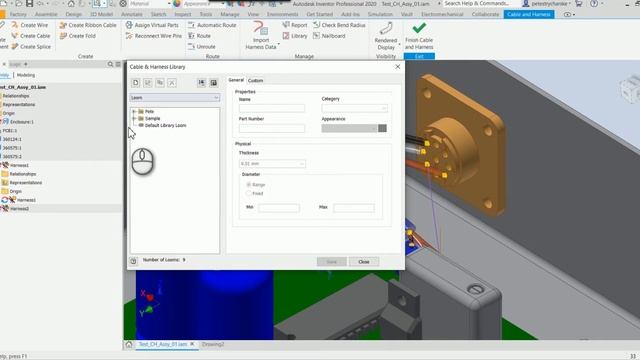Open the Assemble ribbon tab
Image resolution: width=640 pixels, height=360 pixels.
click(x=46, y=14)
